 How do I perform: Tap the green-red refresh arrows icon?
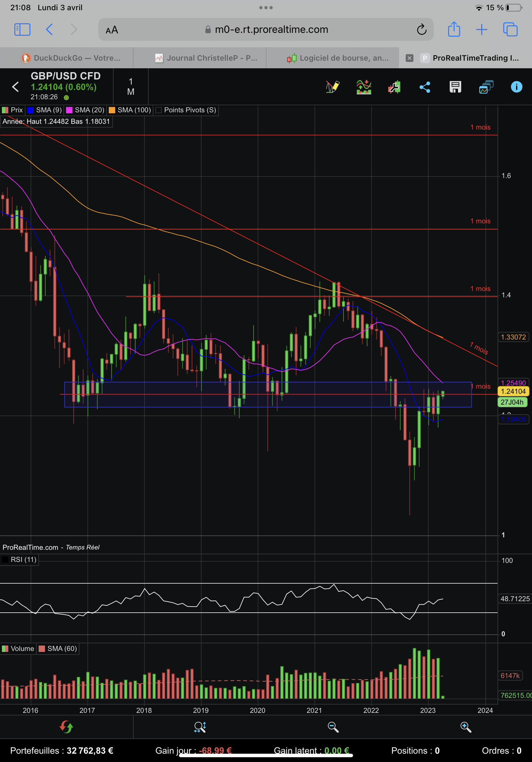coord(66,727)
